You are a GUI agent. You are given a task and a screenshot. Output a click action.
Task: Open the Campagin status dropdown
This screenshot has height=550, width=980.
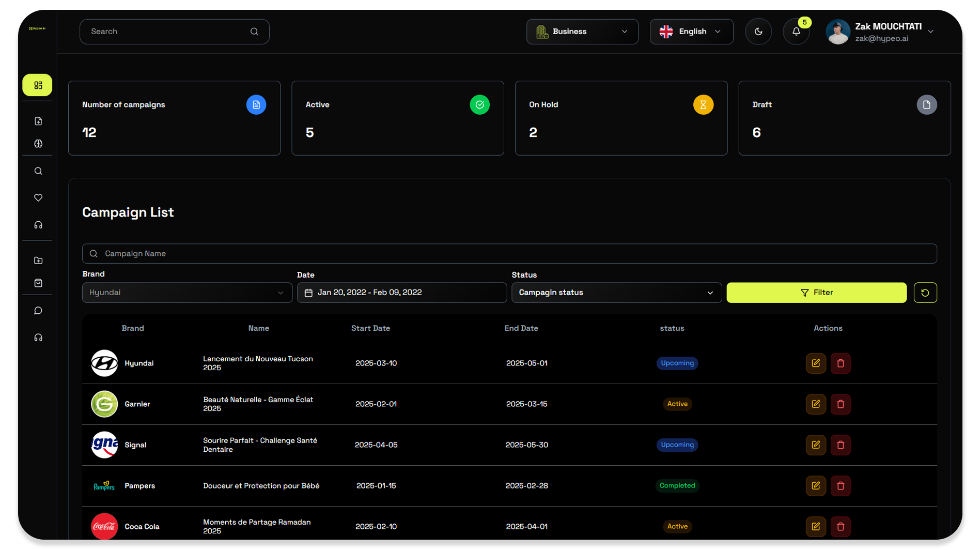click(x=616, y=293)
